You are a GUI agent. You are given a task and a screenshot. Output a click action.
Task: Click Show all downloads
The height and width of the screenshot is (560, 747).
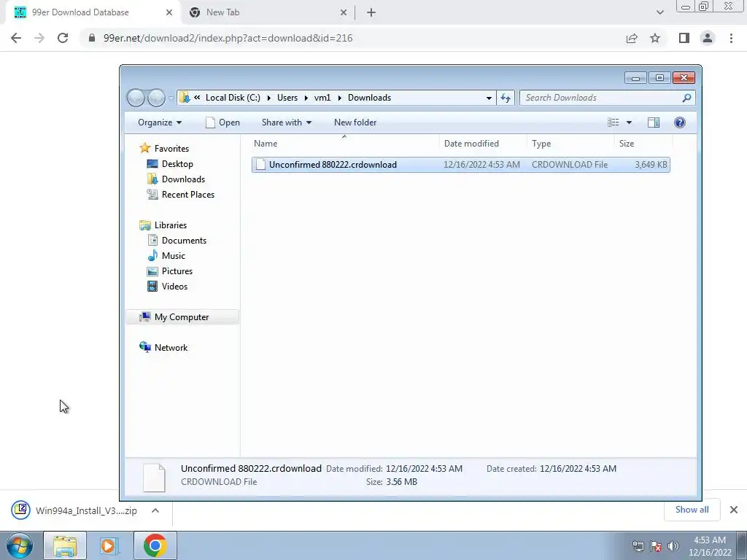point(692,510)
